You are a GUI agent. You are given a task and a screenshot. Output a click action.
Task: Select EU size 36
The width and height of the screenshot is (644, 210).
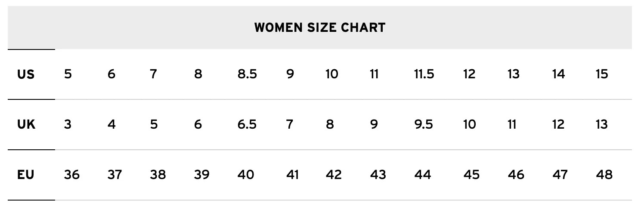(x=71, y=175)
